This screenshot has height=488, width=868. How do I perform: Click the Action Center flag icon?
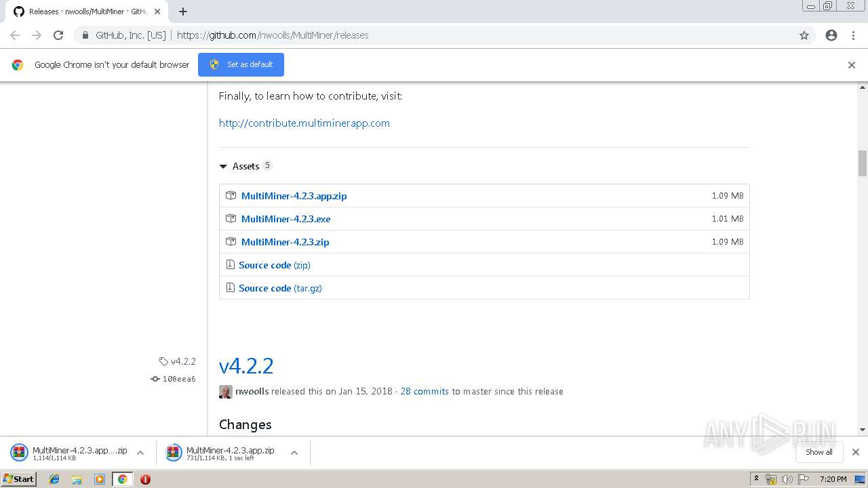tap(803, 479)
